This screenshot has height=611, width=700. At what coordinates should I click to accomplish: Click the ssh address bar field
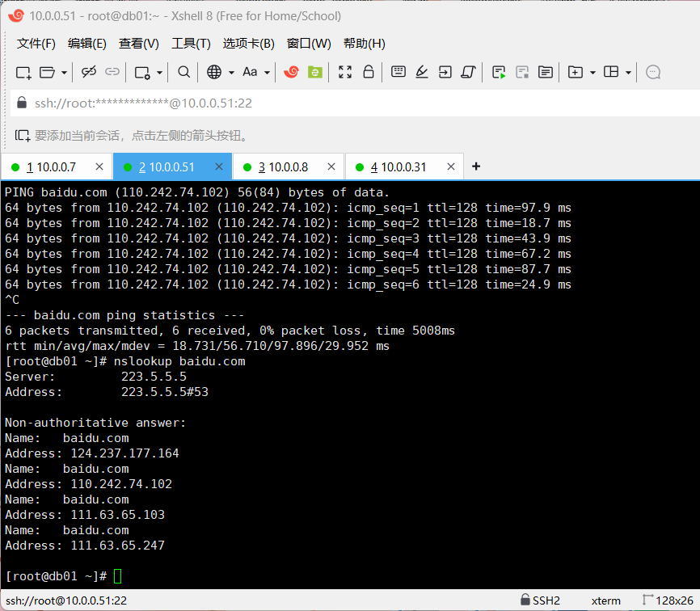355,103
